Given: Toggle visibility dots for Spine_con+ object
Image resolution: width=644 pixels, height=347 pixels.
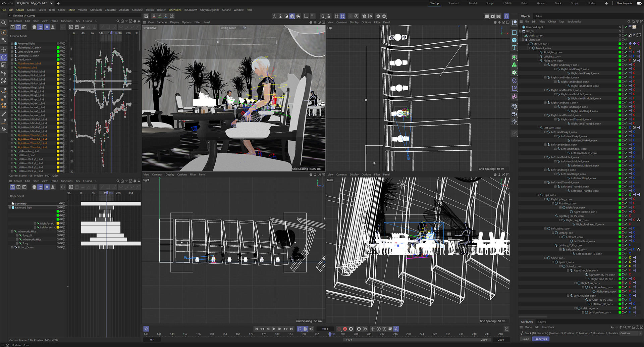Looking at the screenshot, I should pos(623,258).
